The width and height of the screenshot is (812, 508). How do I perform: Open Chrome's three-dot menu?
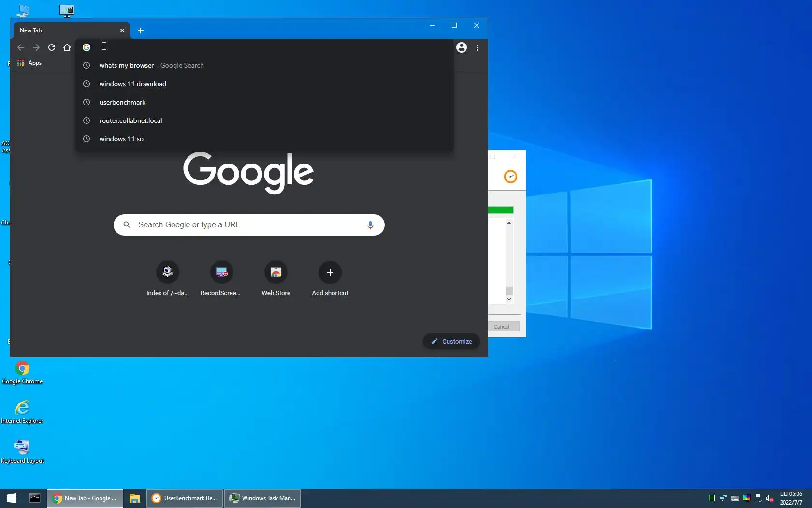[x=478, y=47]
